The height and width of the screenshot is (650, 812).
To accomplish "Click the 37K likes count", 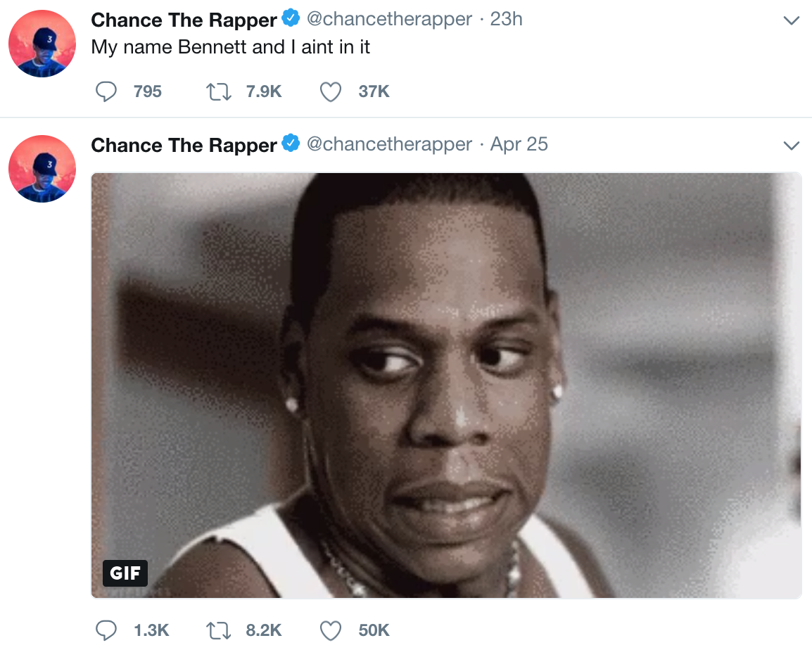I will (374, 91).
